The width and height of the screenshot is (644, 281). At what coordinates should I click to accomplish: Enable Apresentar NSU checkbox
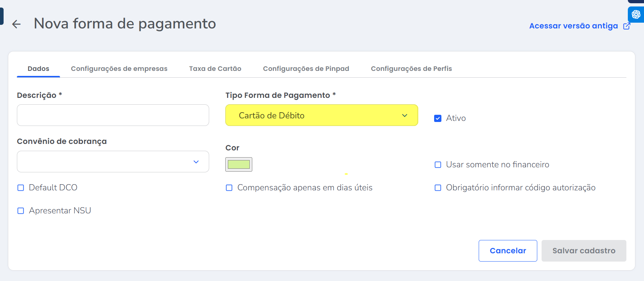pos(21,211)
